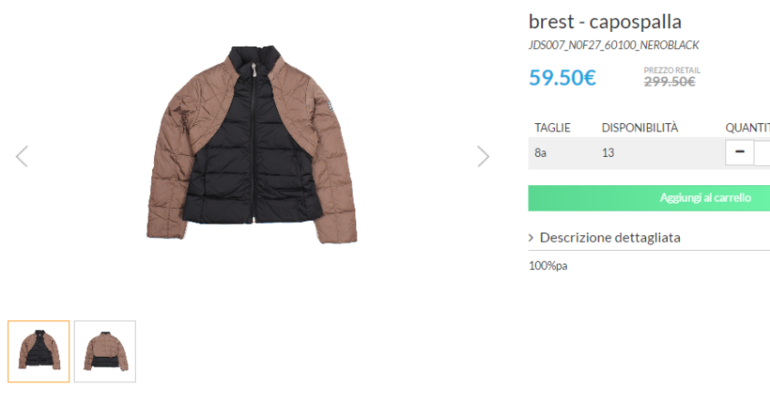
Task: Decrease quantity with the minus button
Action: (740, 152)
